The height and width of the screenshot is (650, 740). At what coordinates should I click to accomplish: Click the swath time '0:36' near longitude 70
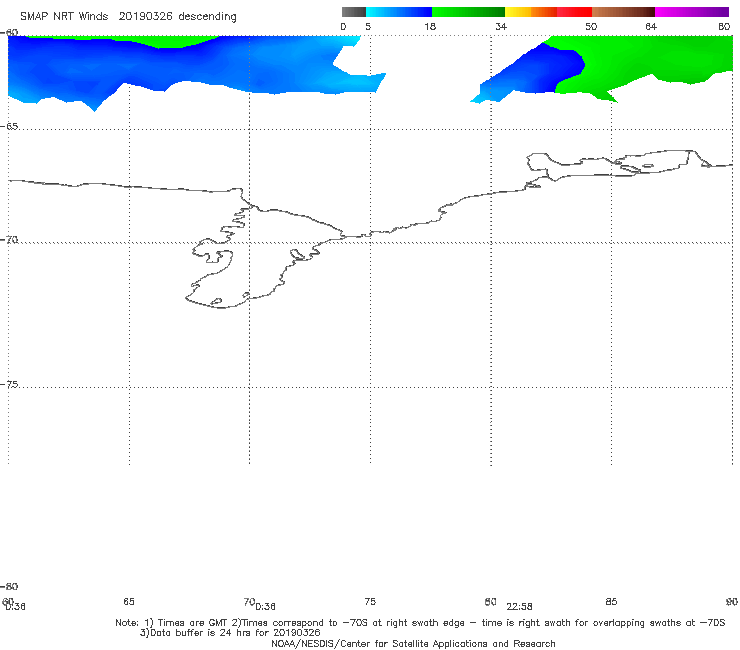pos(265,607)
